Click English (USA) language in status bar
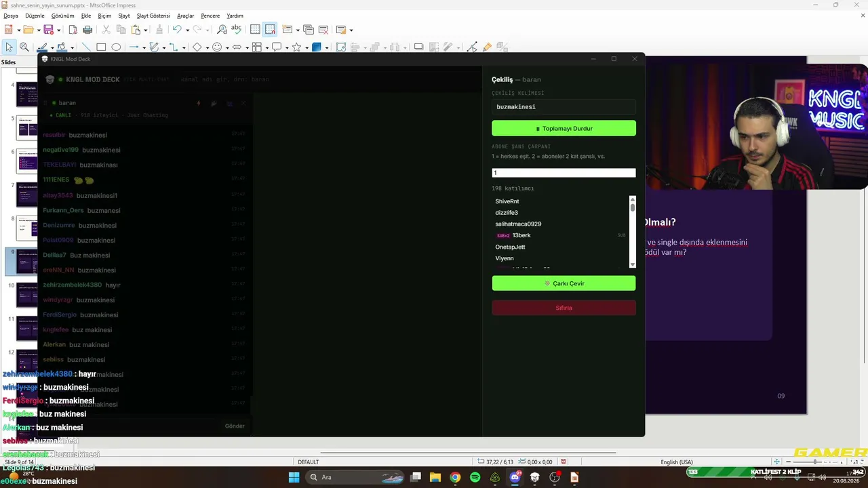The width and height of the screenshot is (868, 488). (677, 462)
